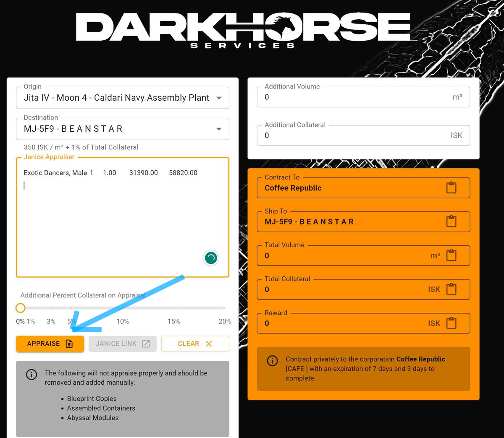Click the "Exotic Dancers, Male" item text
Screen dimensions: 504x438
coord(55,173)
